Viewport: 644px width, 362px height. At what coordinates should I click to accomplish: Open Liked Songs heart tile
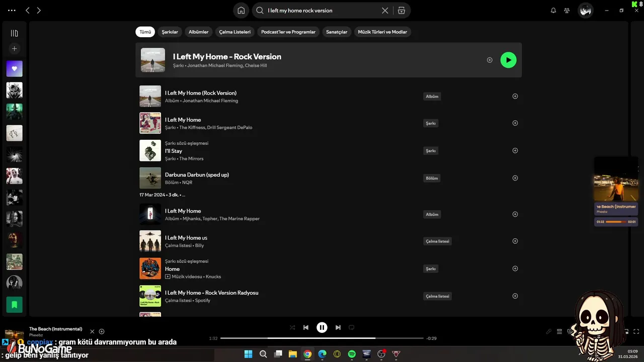14,69
